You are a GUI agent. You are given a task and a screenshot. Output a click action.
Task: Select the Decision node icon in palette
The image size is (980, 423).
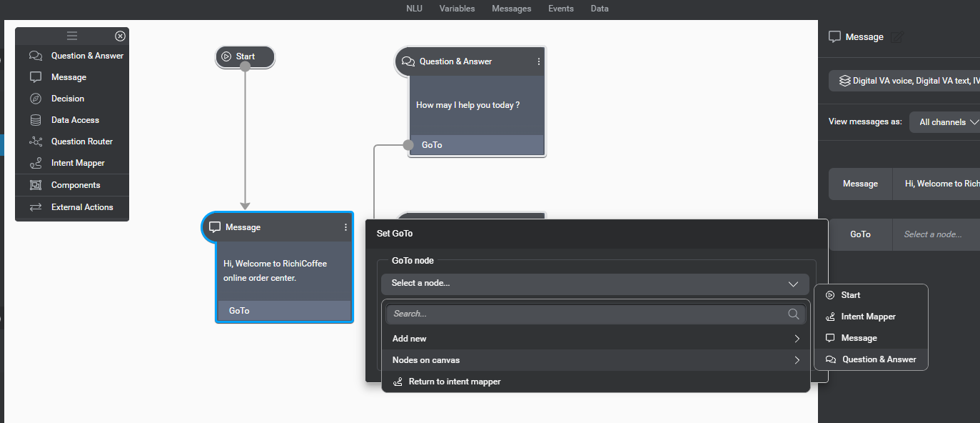click(x=36, y=99)
